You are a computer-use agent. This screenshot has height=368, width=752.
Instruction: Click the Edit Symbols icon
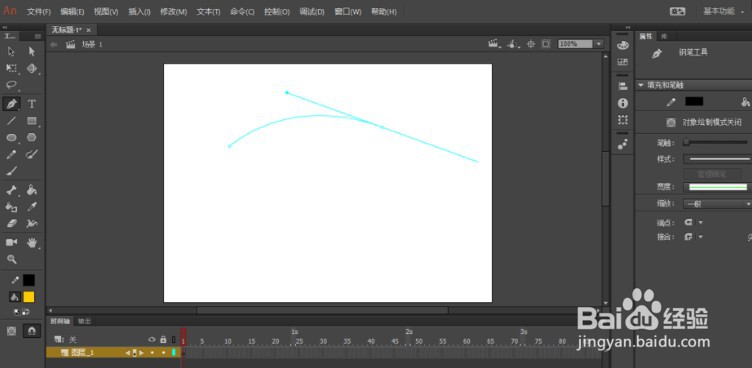click(x=513, y=44)
